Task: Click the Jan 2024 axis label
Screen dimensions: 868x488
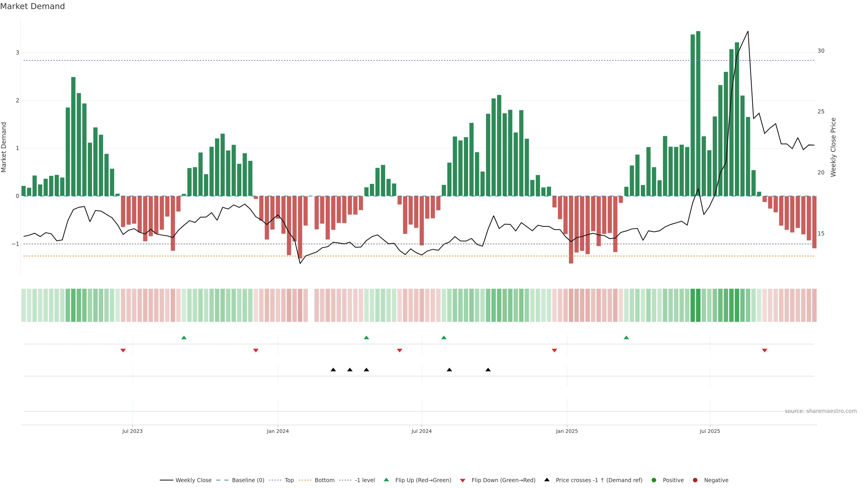Action: [278, 431]
